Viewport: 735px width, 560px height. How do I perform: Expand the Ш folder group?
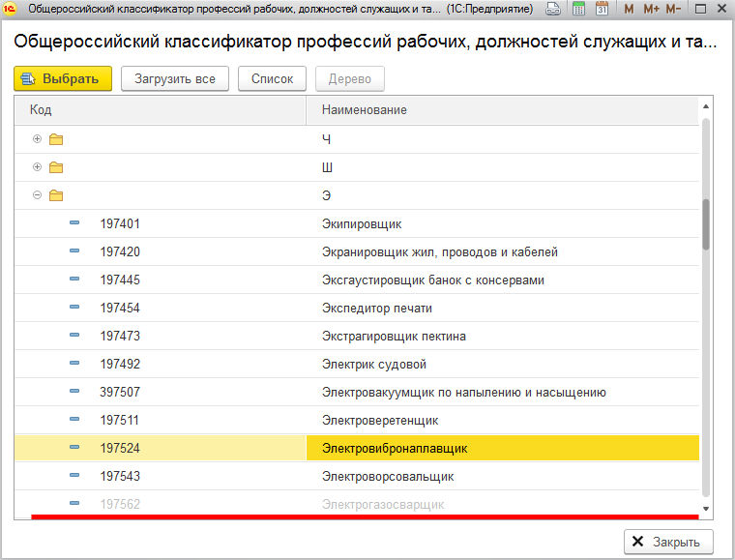pos(38,167)
